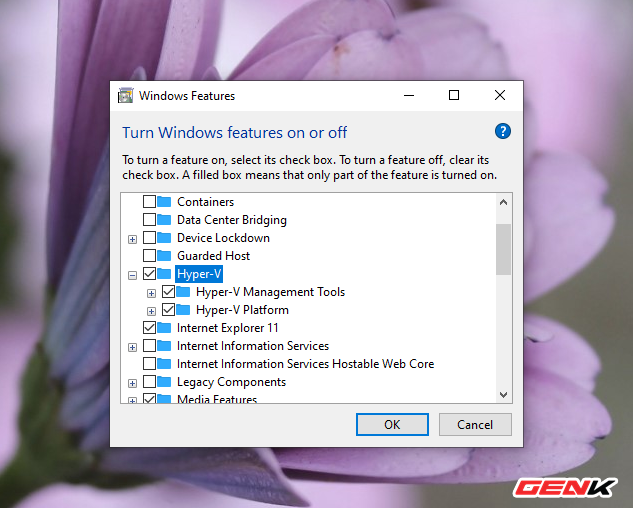
Task: Enable the Containers checkbox
Action: click(149, 202)
